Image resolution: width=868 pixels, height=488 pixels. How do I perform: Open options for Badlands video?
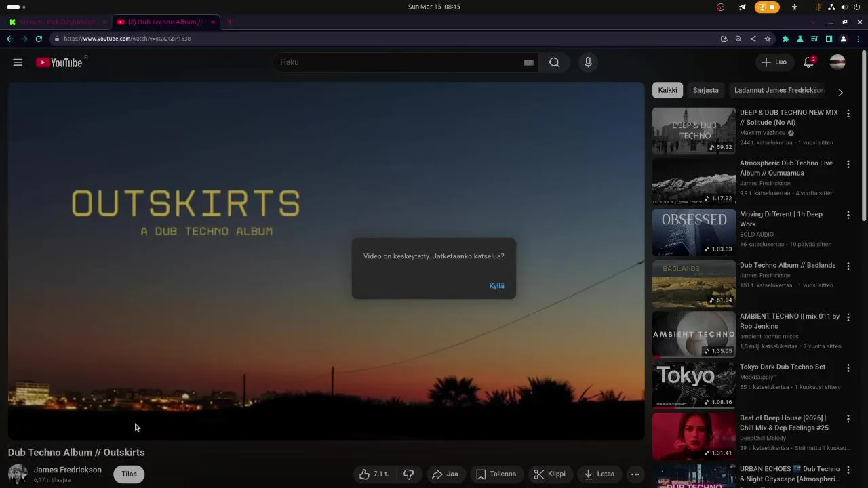pyautogui.click(x=848, y=266)
